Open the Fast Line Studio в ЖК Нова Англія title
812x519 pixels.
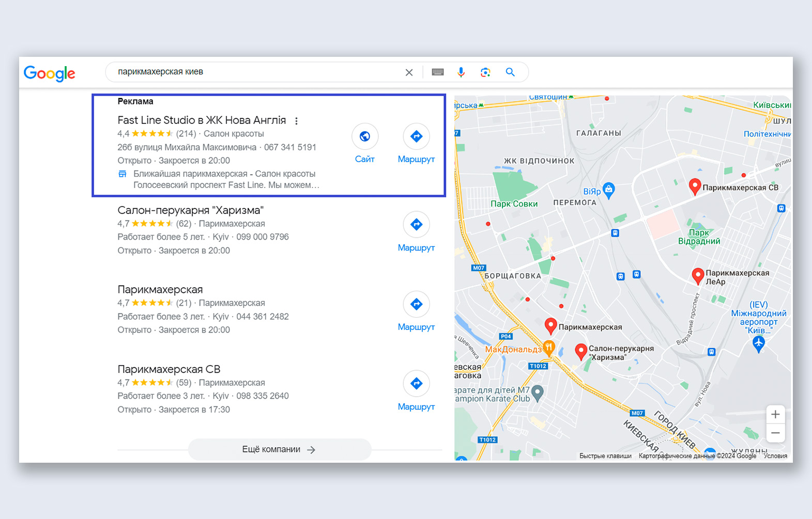click(202, 120)
